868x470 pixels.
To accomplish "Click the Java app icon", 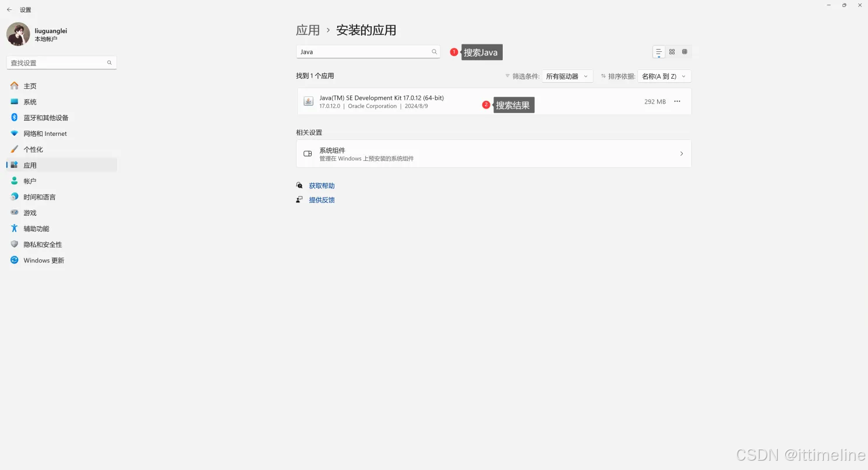I will [309, 101].
